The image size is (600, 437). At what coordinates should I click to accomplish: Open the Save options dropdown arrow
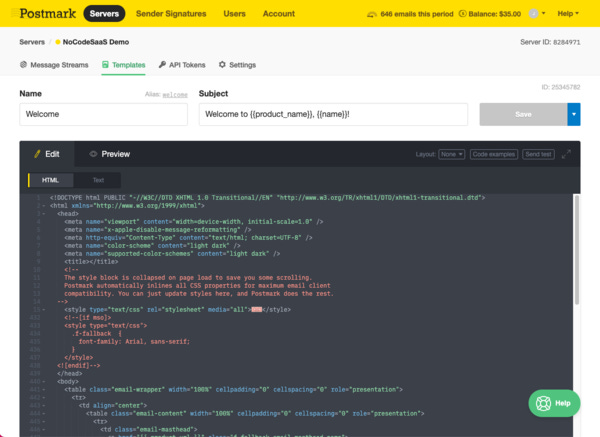click(x=574, y=114)
